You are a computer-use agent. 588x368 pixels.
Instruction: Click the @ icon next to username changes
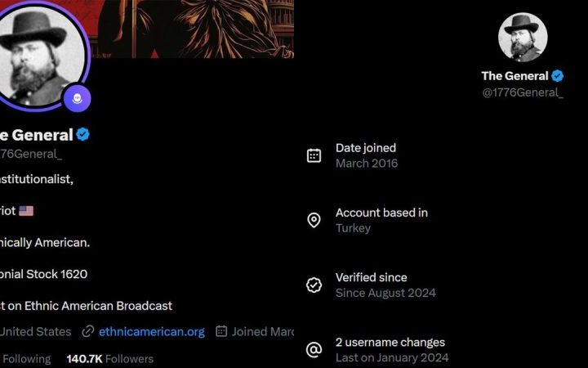coord(314,350)
